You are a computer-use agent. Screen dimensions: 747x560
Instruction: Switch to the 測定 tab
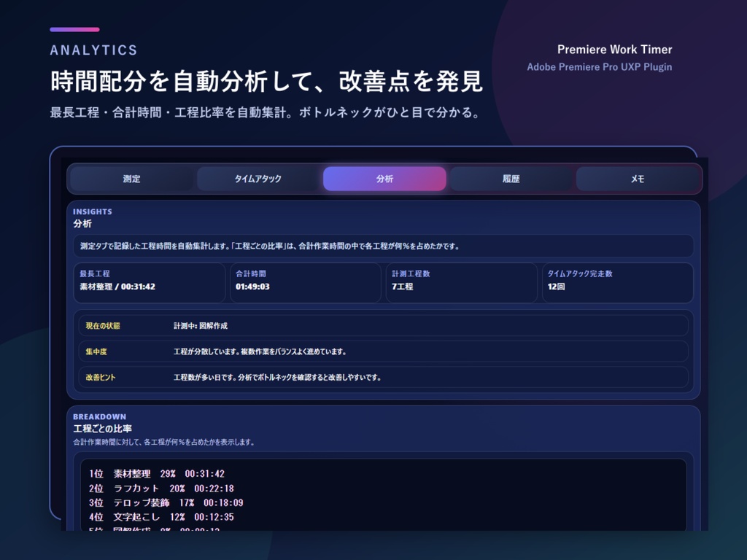[x=131, y=179]
